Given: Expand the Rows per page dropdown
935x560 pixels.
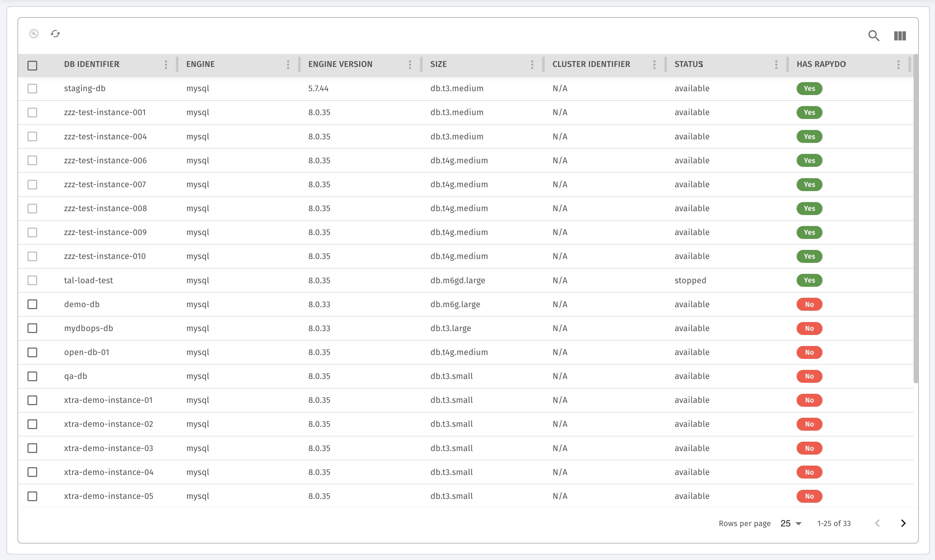Looking at the screenshot, I should [x=791, y=523].
